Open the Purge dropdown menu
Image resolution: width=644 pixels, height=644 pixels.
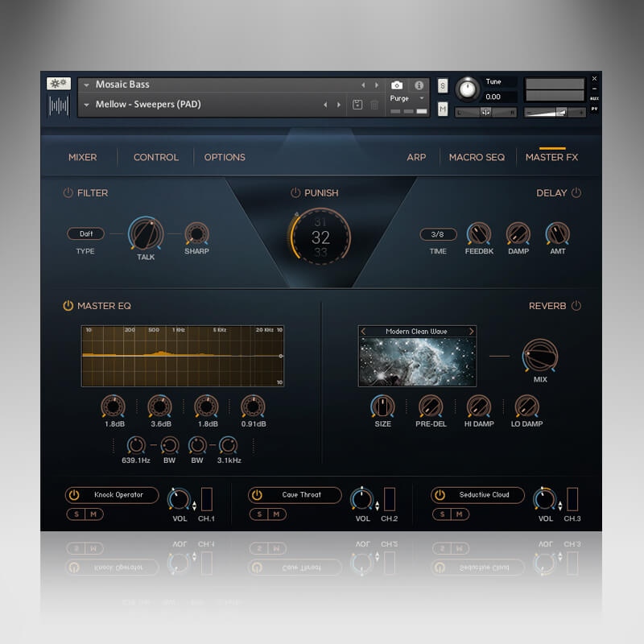tap(407, 98)
